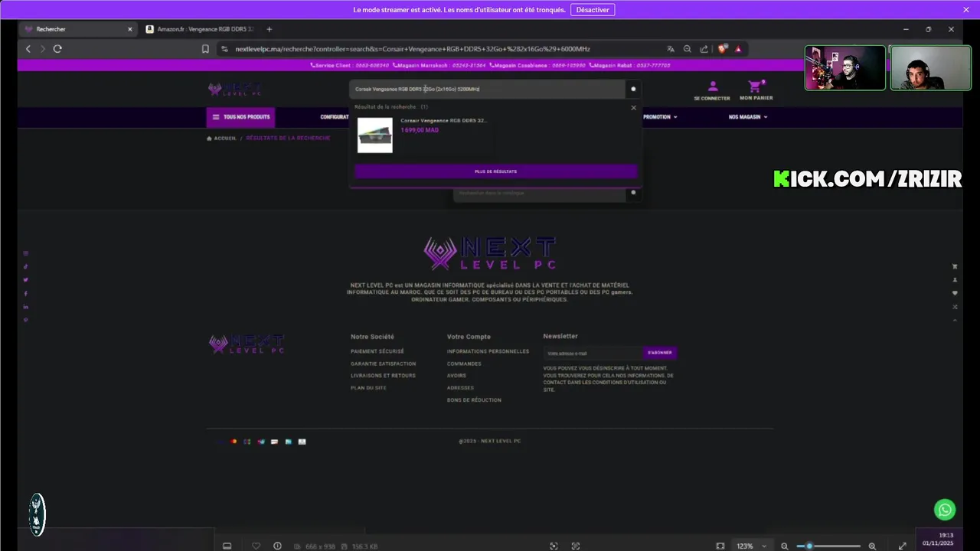Click the share icon in address bar
The image size is (980, 551).
click(x=704, y=49)
